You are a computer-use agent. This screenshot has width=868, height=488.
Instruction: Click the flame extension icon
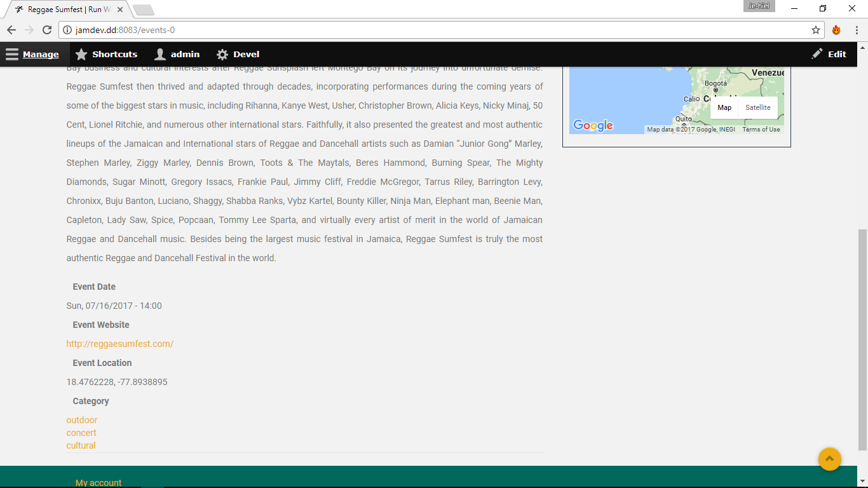836,30
